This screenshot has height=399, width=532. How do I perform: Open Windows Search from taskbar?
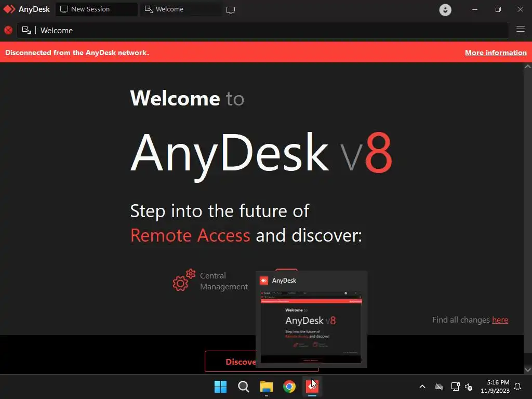(243, 387)
